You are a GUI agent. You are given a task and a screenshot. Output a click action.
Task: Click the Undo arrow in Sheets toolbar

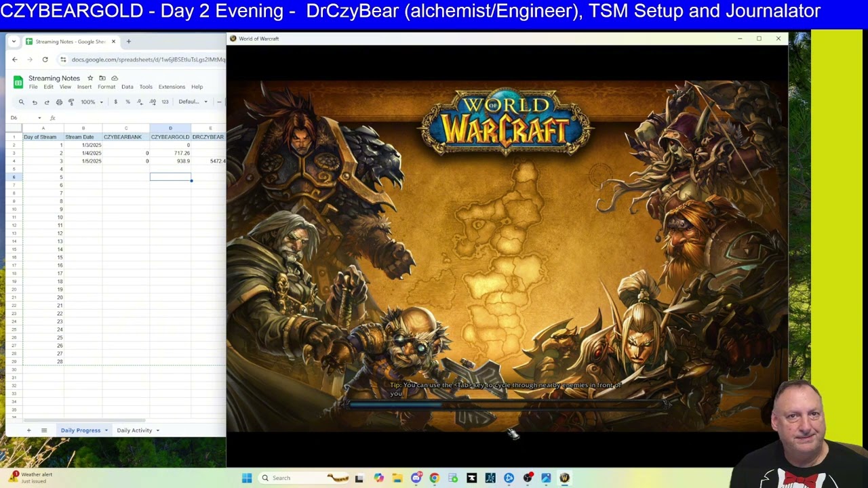[35, 102]
